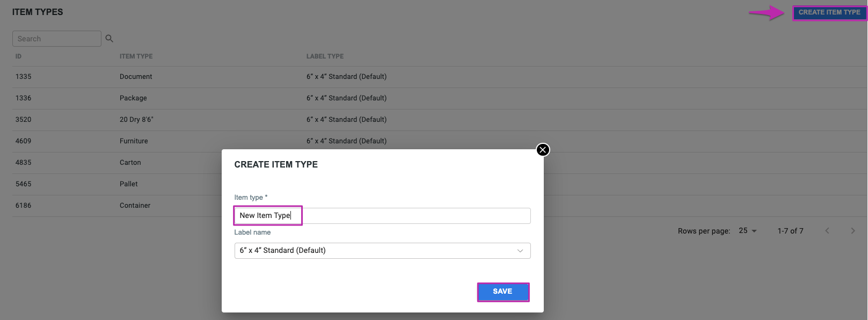Select the Furniture row with ID 4609
The image size is (868, 320).
tap(440, 141)
